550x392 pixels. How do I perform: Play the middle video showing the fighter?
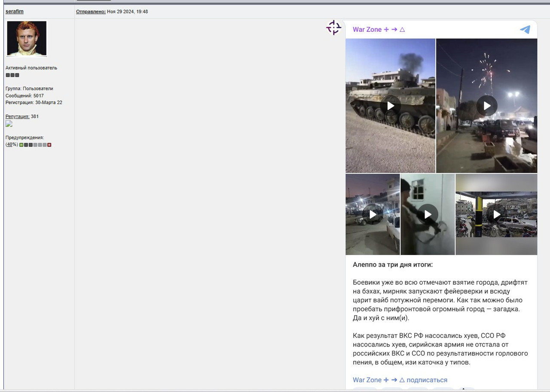[428, 214]
